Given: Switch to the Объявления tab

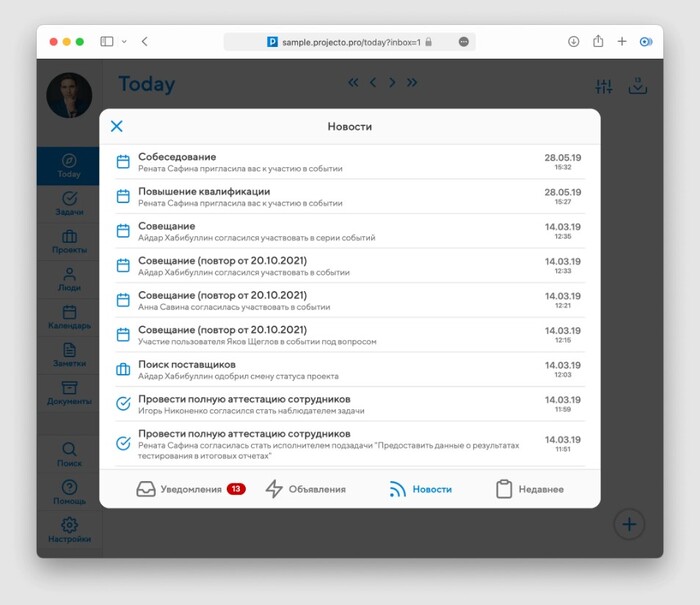Looking at the screenshot, I should tap(305, 489).
